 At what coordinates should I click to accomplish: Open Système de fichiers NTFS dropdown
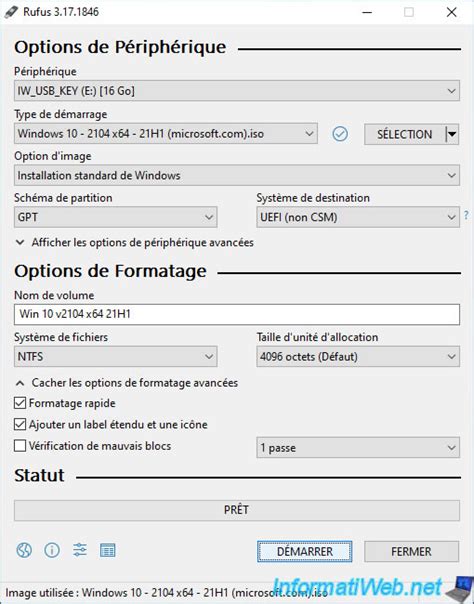[116, 356]
